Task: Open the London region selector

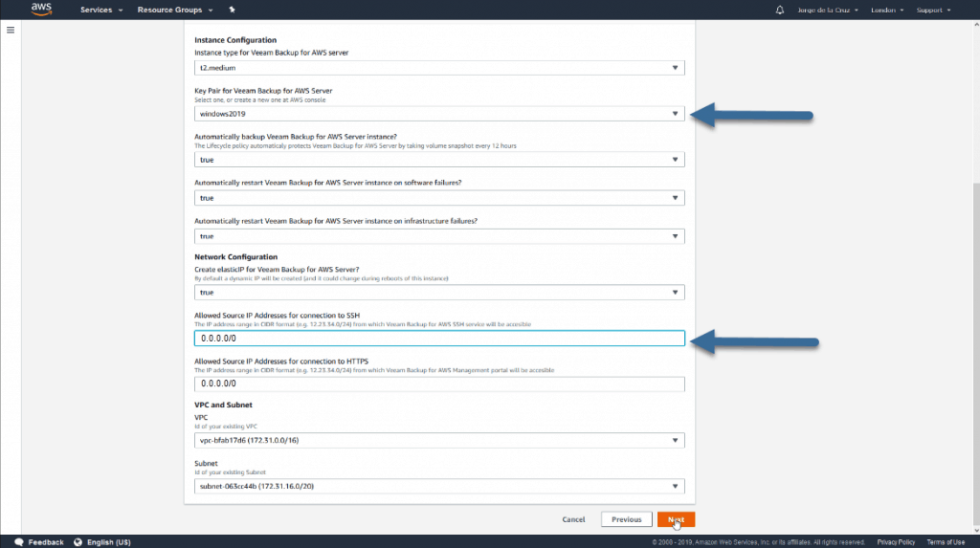Action: (x=887, y=10)
